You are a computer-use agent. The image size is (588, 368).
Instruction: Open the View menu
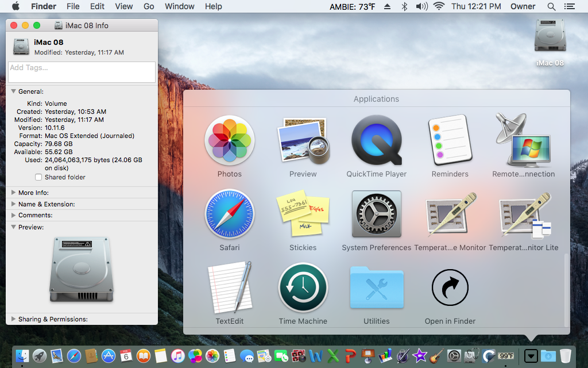(x=124, y=6)
